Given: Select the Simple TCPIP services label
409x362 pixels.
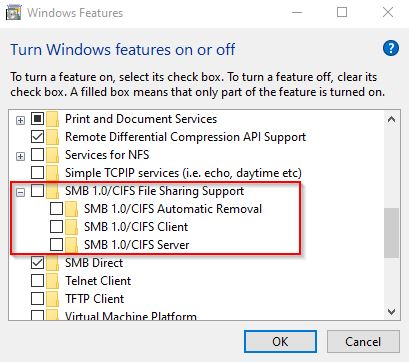Looking at the screenshot, I should pos(183,173).
